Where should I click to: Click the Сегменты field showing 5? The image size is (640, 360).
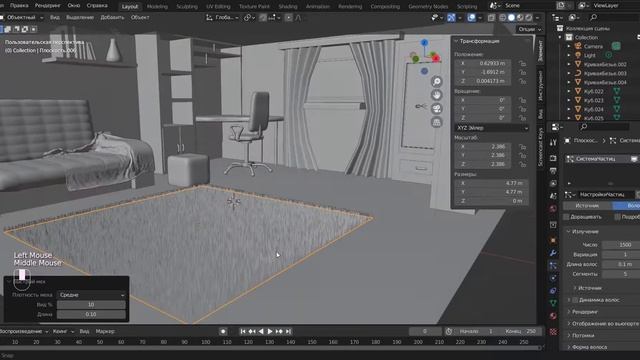[x=621, y=274]
